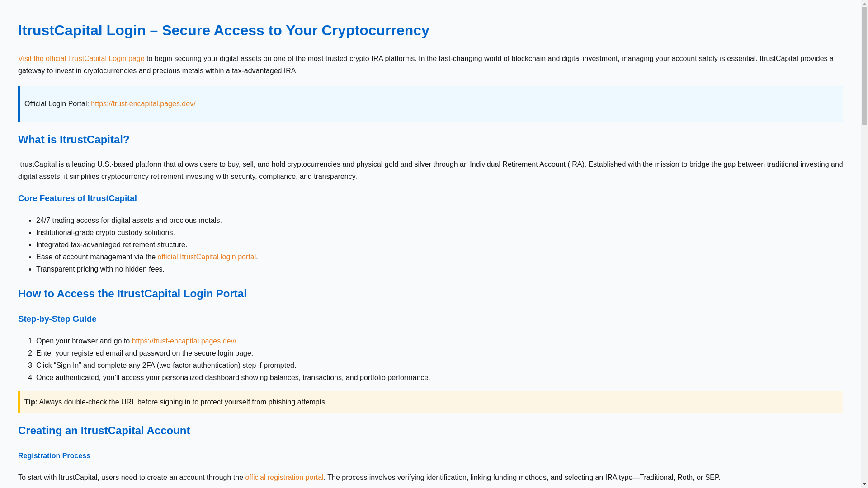The image size is (868, 488).
Task: Click the "Registration Process" subheading
Action: (x=54, y=456)
